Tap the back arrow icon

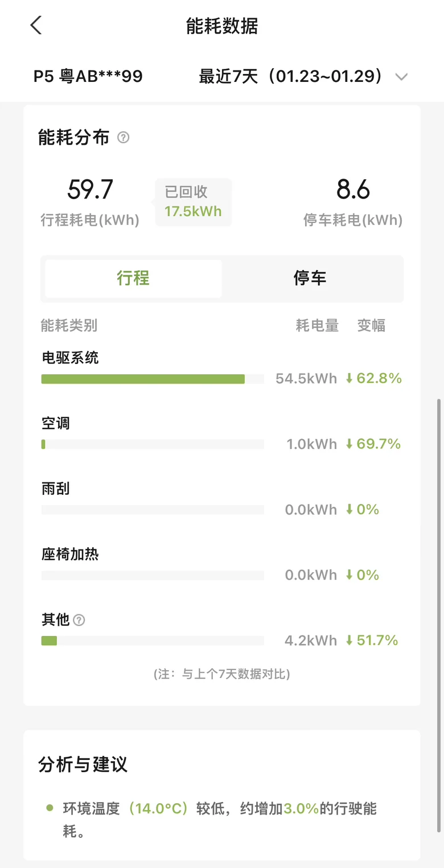36,26
